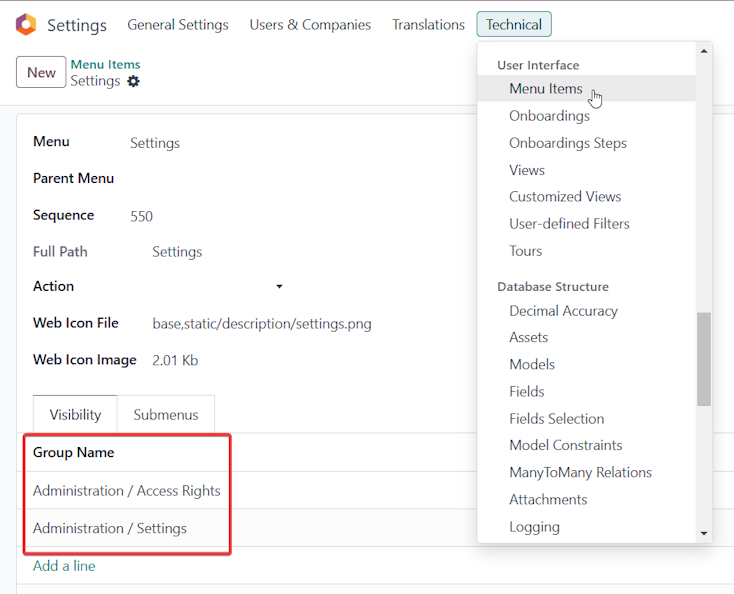This screenshot has height=594, width=734.
Task: Switch to the Submenus tab
Action: [x=166, y=414]
